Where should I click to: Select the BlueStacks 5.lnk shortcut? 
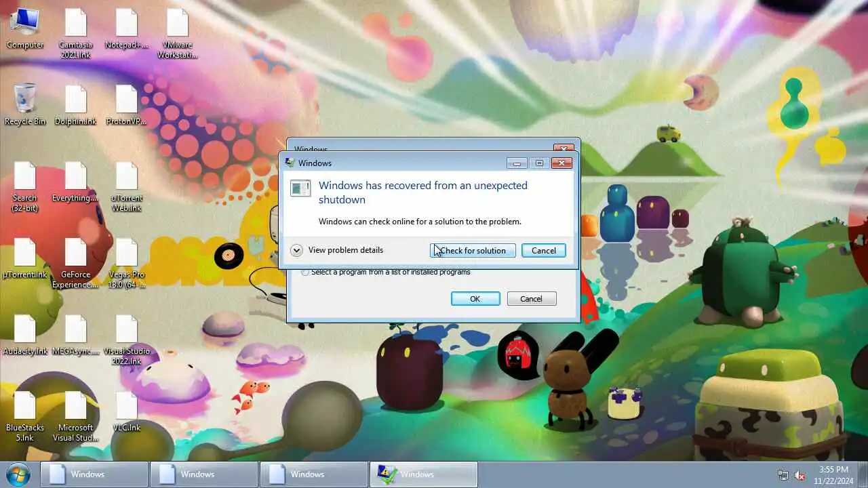pyautogui.click(x=25, y=416)
